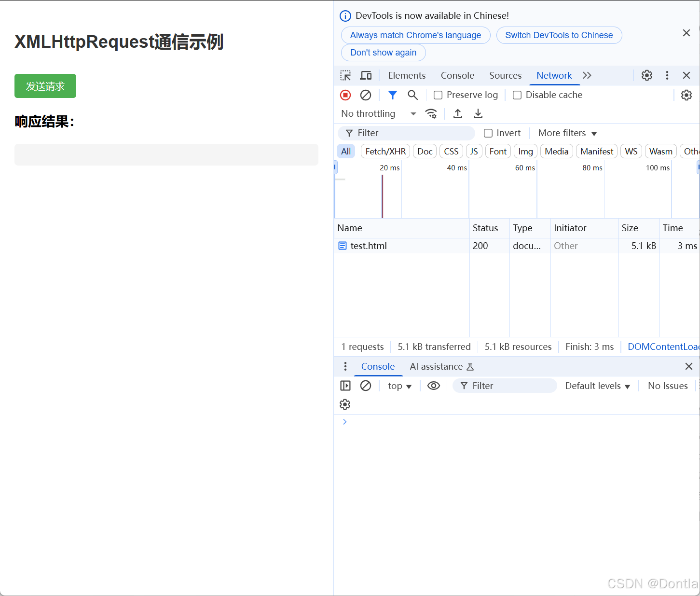This screenshot has height=596, width=700.
Task: Click the inspect element selector icon
Action: (345, 75)
